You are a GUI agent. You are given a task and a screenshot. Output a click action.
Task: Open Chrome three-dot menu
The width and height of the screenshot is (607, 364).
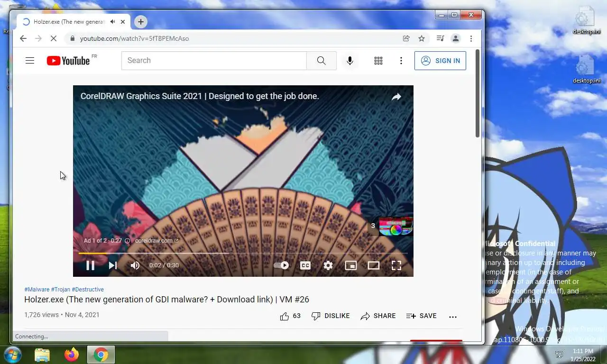(471, 38)
